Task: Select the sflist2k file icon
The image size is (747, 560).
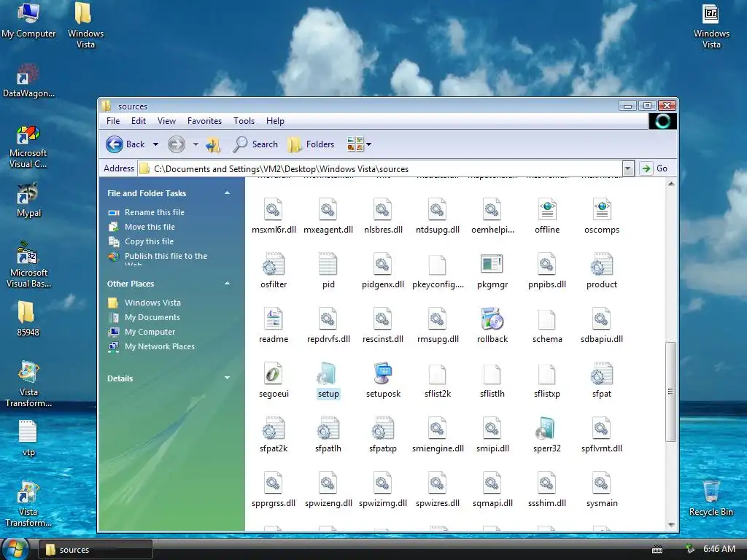Action: pos(438,374)
